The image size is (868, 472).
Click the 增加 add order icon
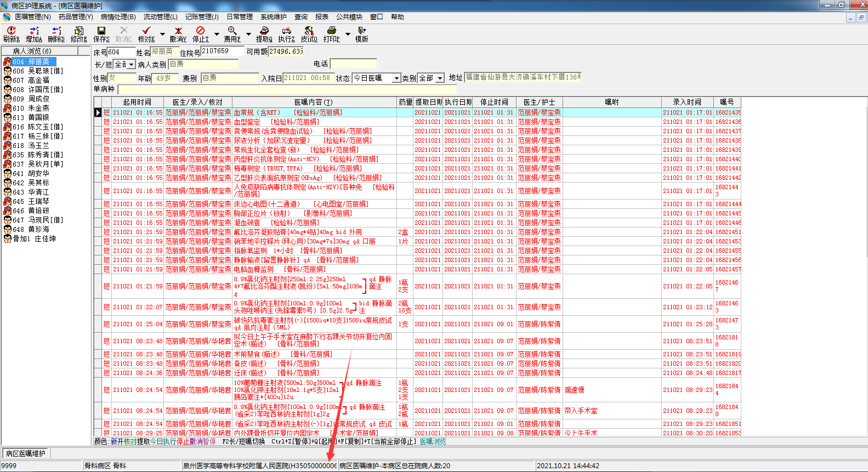tap(34, 34)
